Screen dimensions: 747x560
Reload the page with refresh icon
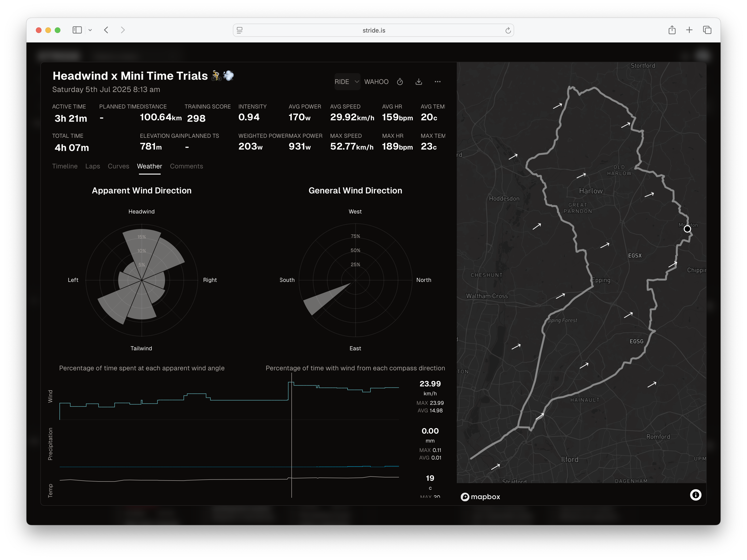pyautogui.click(x=508, y=30)
